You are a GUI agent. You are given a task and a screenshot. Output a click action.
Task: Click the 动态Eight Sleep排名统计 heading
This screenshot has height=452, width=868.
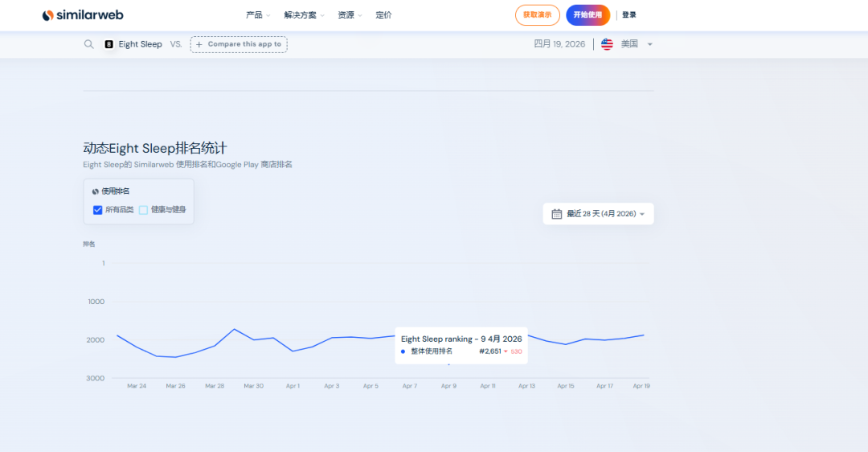pyautogui.click(x=155, y=149)
